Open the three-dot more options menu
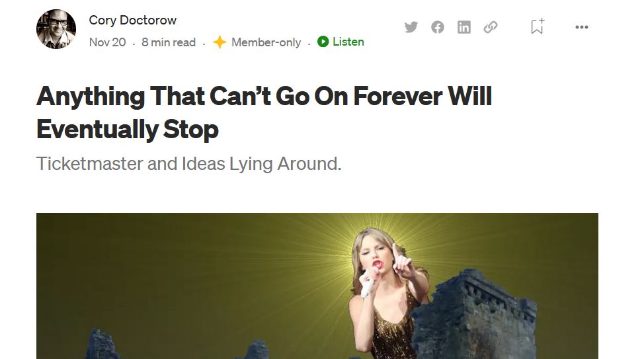This screenshot has height=359, width=644. point(582,27)
